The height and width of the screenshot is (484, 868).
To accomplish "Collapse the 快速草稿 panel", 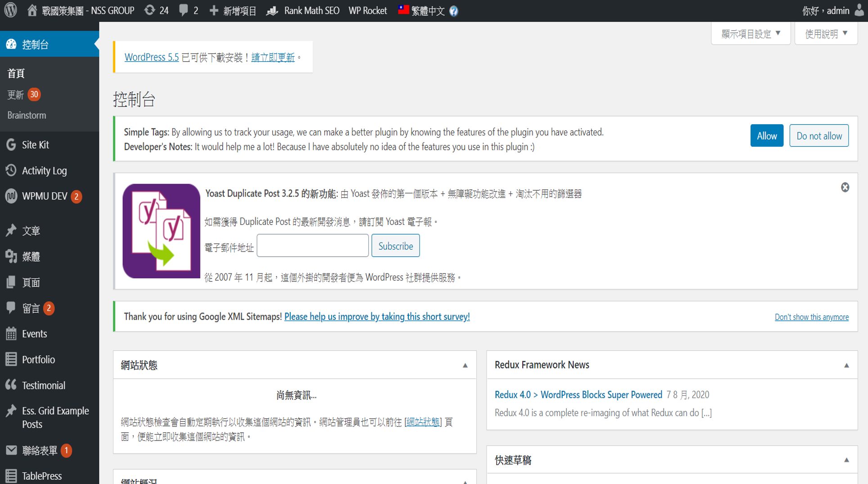I will [846, 460].
